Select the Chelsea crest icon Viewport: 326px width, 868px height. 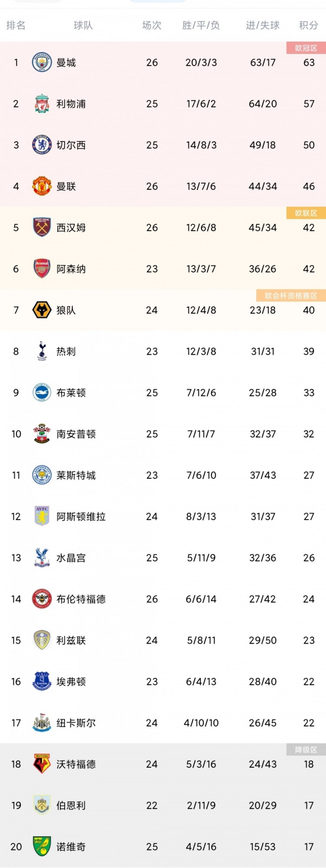pyautogui.click(x=42, y=145)
